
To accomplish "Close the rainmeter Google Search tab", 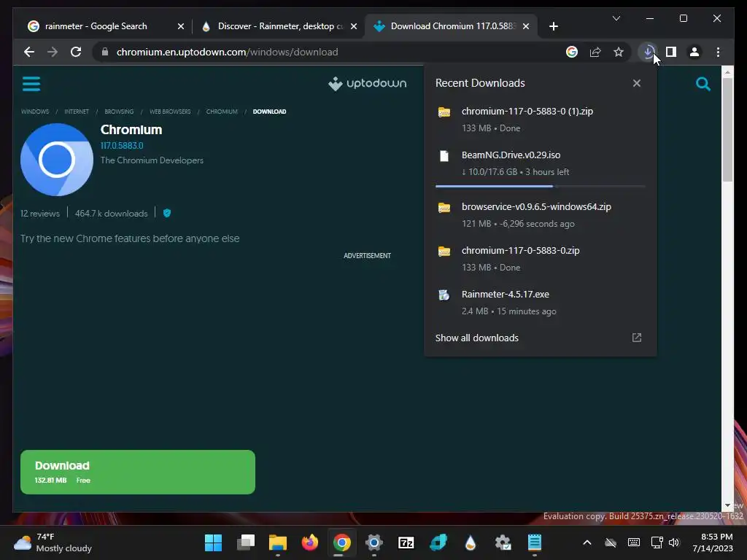I will pyautogui.click(x=181, y=26).
